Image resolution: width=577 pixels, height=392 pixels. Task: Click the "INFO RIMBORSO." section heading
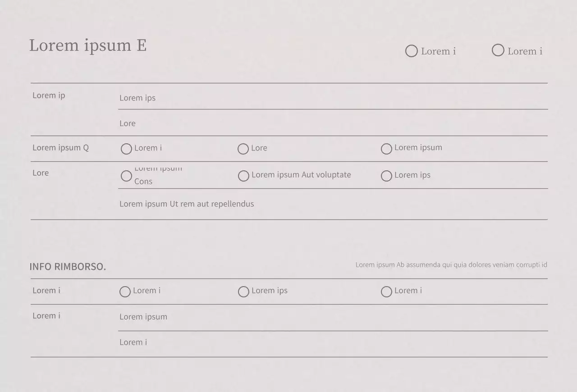(68, 267)
